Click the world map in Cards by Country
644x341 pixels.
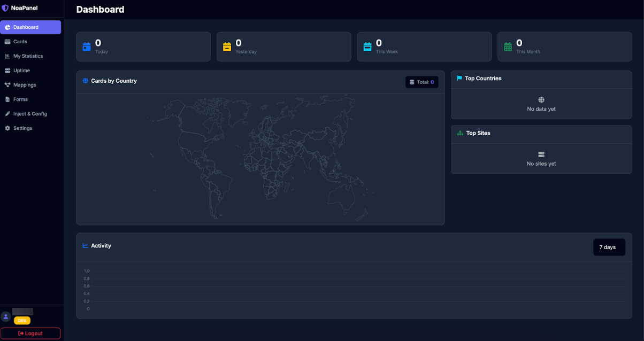pos(260,159)
